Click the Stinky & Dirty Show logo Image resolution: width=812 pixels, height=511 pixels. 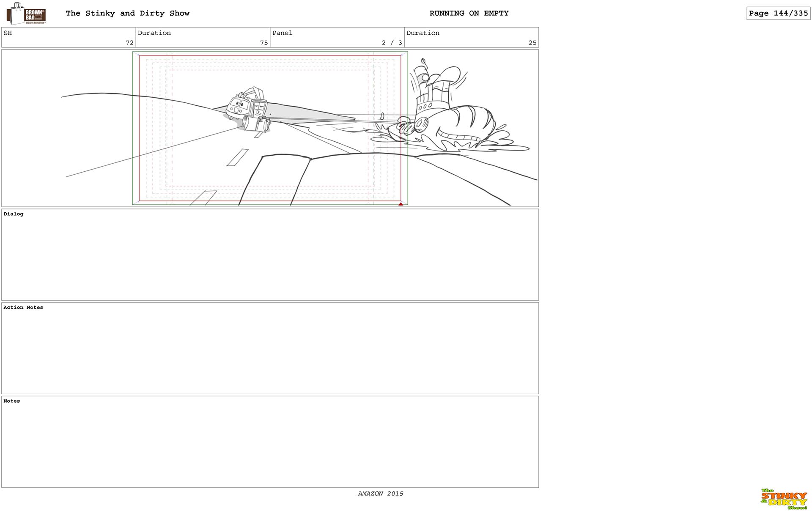pyautogui.click(x=784, y=499)
